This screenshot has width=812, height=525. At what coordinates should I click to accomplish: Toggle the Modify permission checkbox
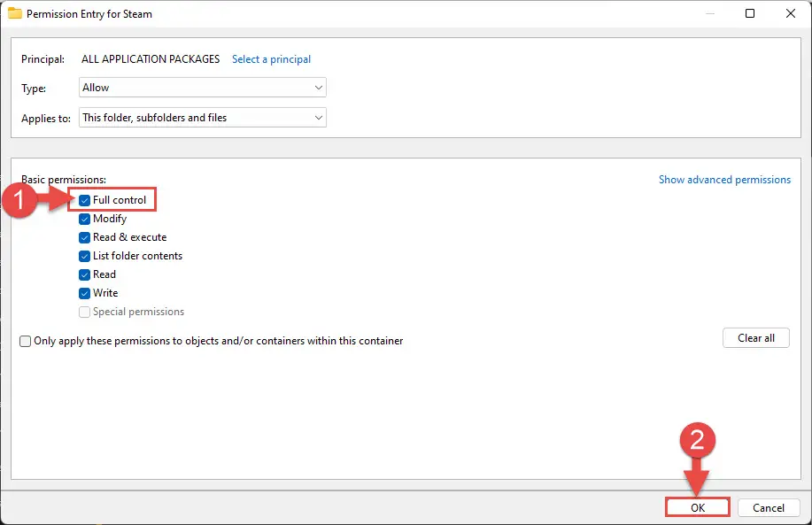84,219
